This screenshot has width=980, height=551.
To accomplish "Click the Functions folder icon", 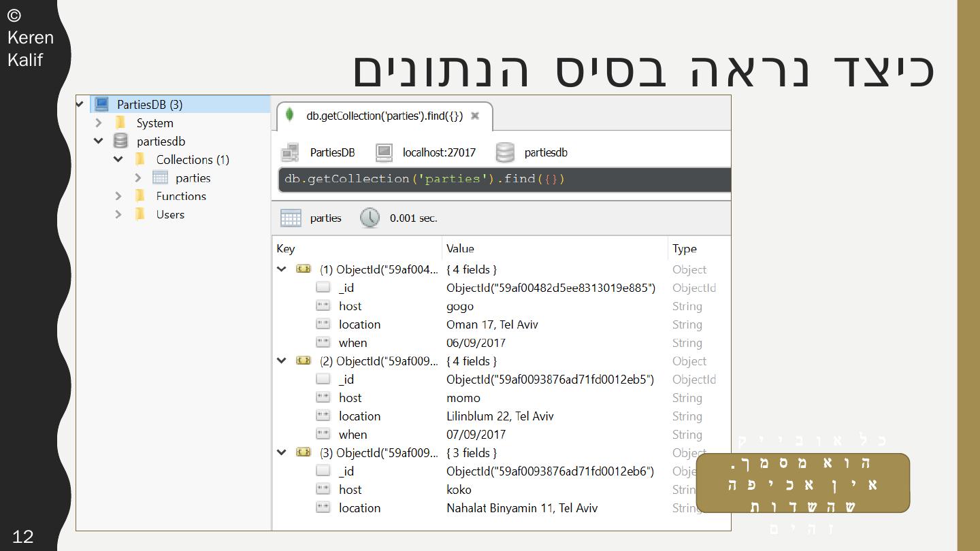I will point(140,196).
